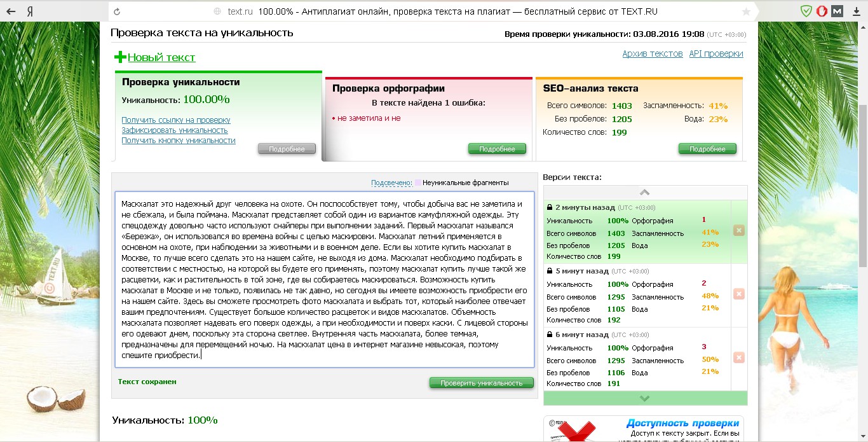868x442 pixels.
Task: Click the Без пробелов 1205 value in SEO panel
Action: click(622, 119)
